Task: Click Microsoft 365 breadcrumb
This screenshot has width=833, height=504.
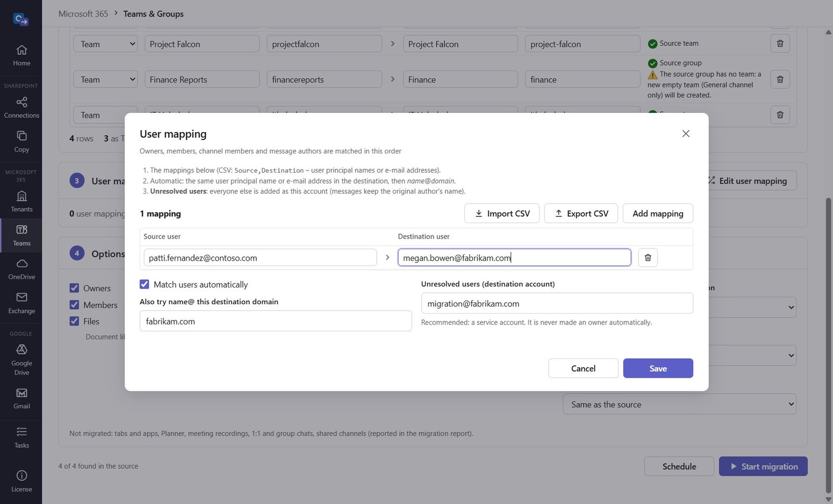Action: pos(83,14)
